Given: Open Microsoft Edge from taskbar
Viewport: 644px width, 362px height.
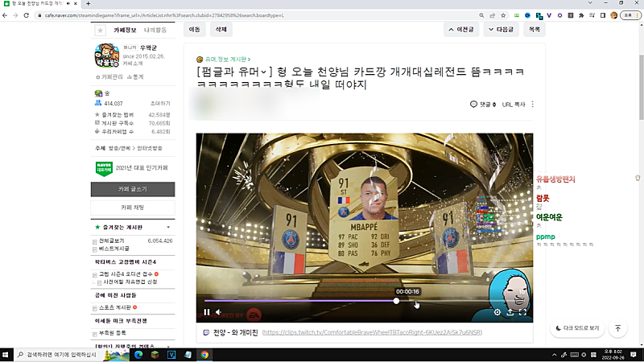Looking at the screenshot, I should 138,355.
